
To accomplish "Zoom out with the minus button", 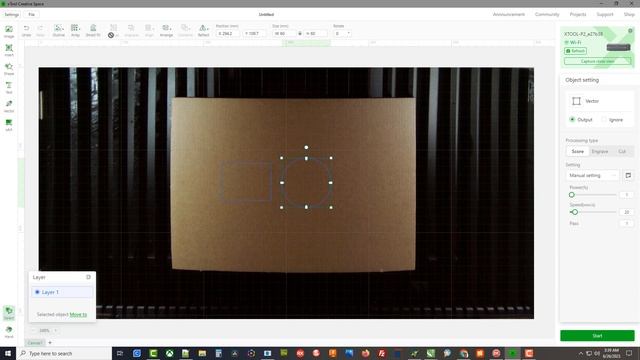I will tap(34, 331).
